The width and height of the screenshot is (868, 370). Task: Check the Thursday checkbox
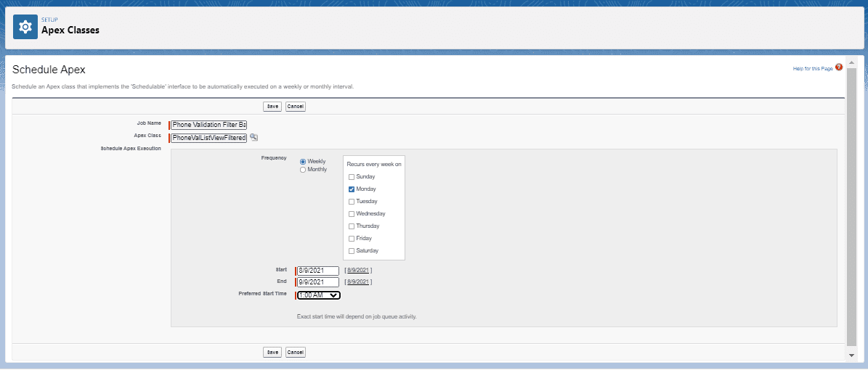coord(352,226)
